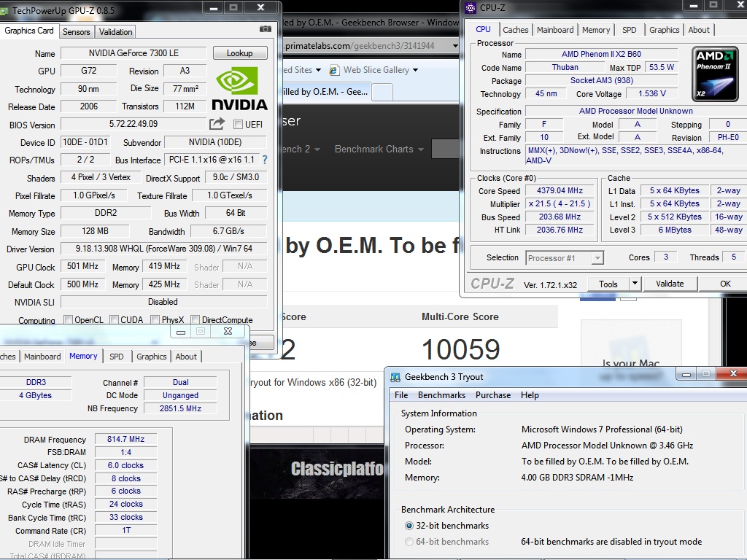Click the GPU-Z Lookup button
Image resolution: width=747 pixels, height=560 pixels.
[239, 52]
